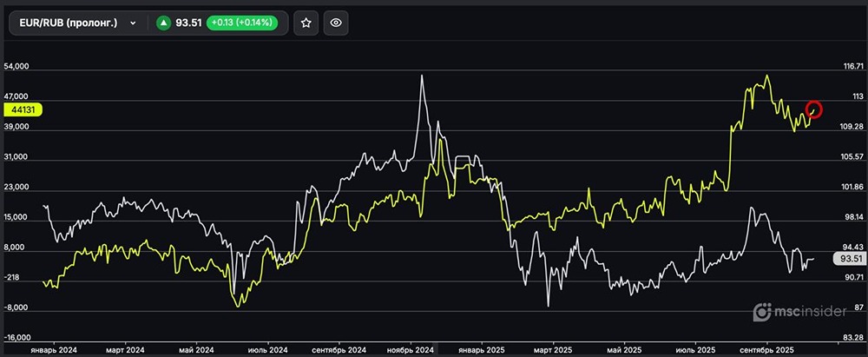The width and height of the screenshot is (868, 357).
Task: Click the +0.13 (+0.14%) change badge
Action: coord(241,23)
